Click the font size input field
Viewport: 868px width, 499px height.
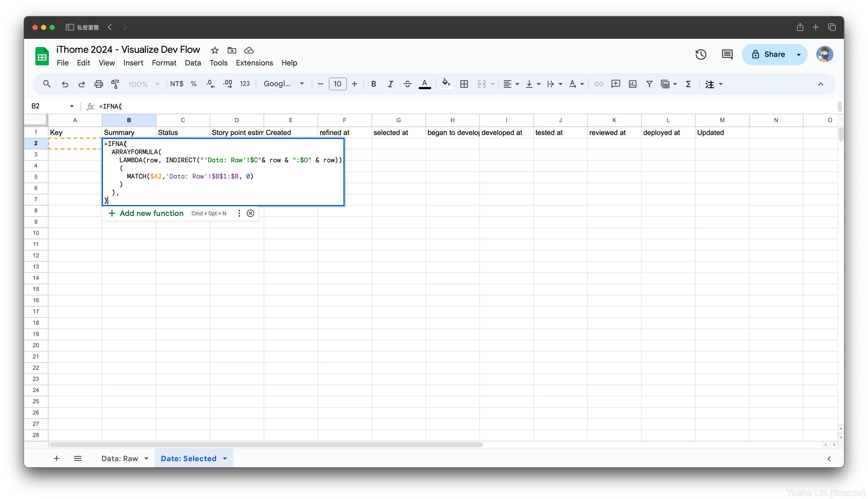tap(337, 84)
